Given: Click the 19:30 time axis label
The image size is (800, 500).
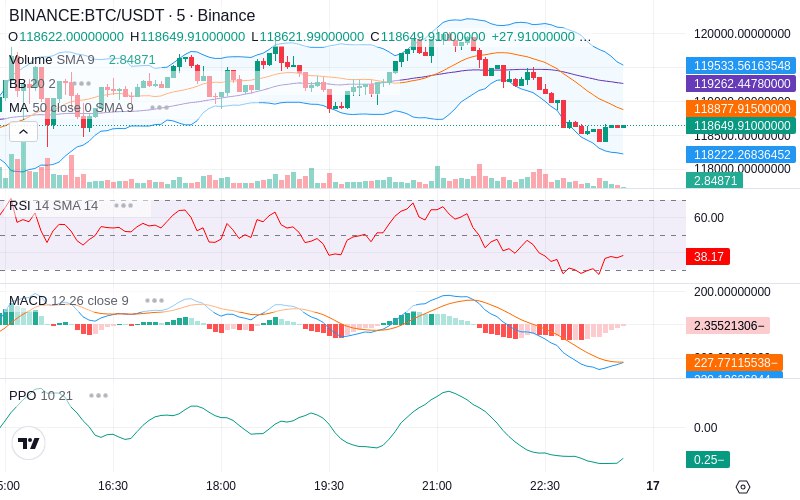Looking at the screenshot, I should tap(329, 486).
